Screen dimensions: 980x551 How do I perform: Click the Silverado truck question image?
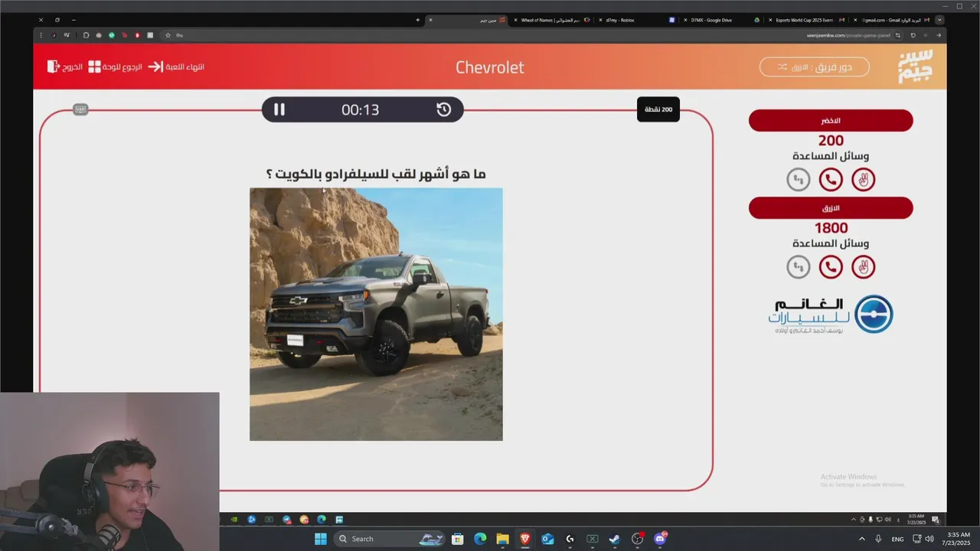[376, 314]
